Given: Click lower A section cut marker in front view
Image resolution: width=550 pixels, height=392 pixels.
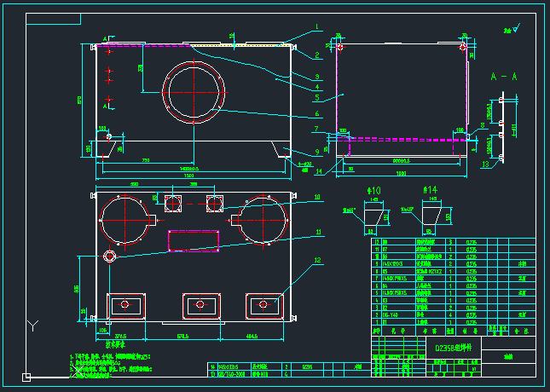Looking at the screenshot, I should [108, 107].
